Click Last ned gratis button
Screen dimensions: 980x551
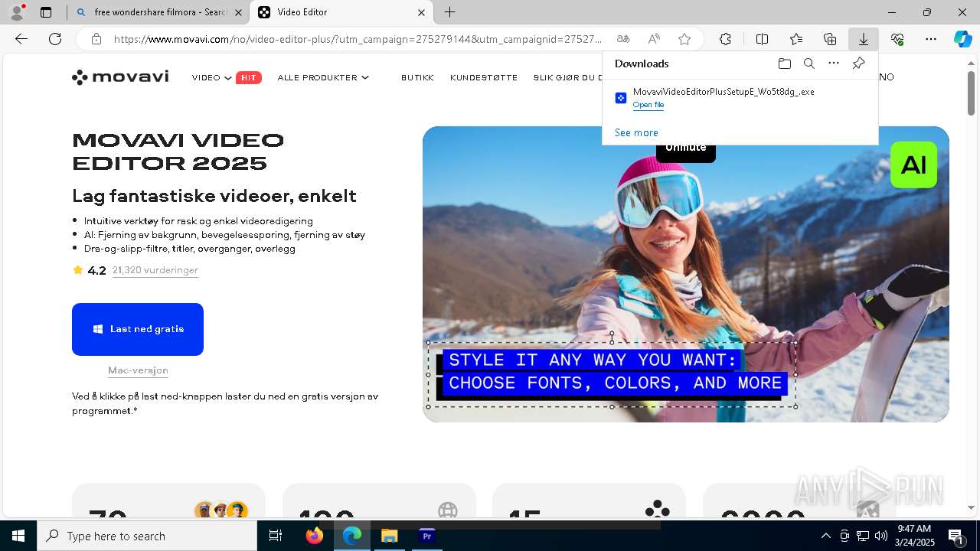point(138,329)
